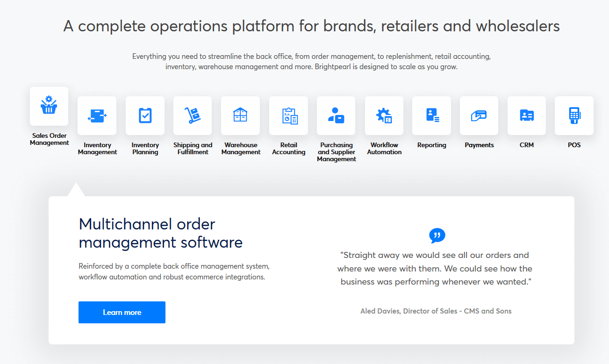Viewport: 609px width, 364px height.
Task: Open the Inventory Management icon tile
Action: pyautogui.click(x=97, y=115)
